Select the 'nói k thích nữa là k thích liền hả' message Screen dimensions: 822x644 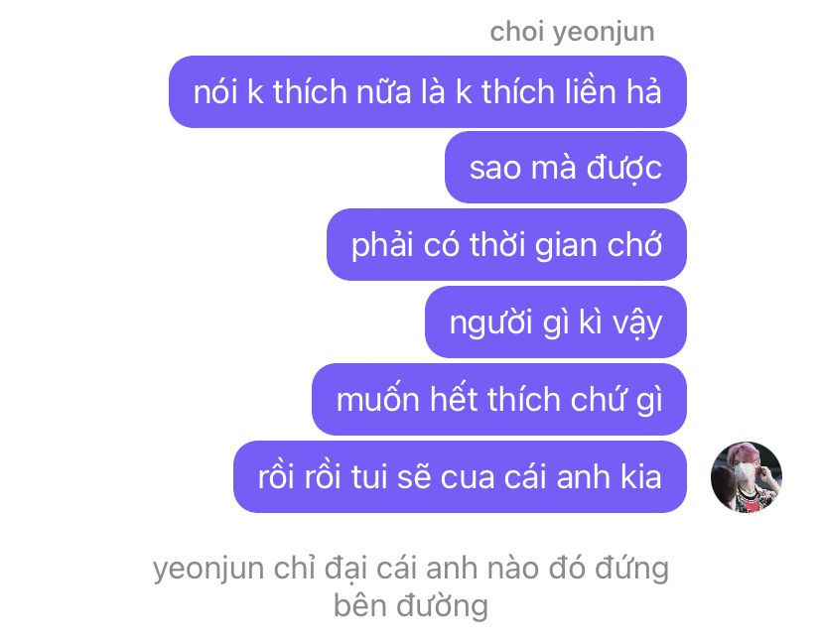click(427, 91)
